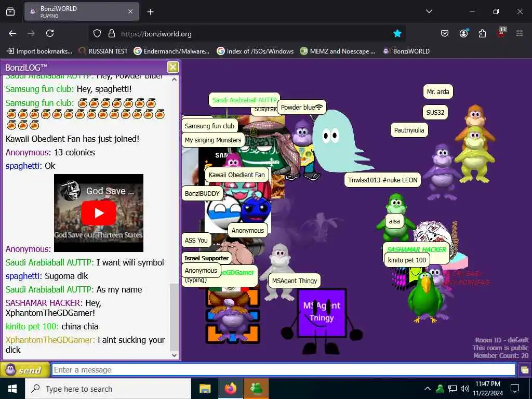Click the Pautriyiulia name tag
532x399 pixels.
409,130
